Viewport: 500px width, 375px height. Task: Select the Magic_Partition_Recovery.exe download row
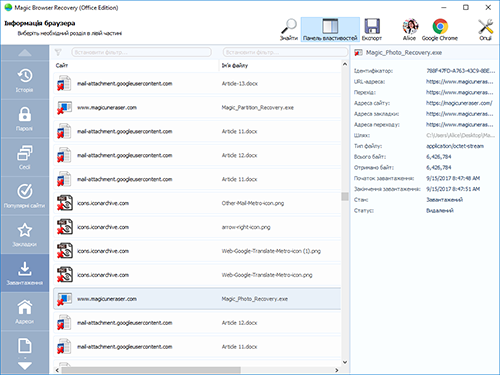[197, 108]
